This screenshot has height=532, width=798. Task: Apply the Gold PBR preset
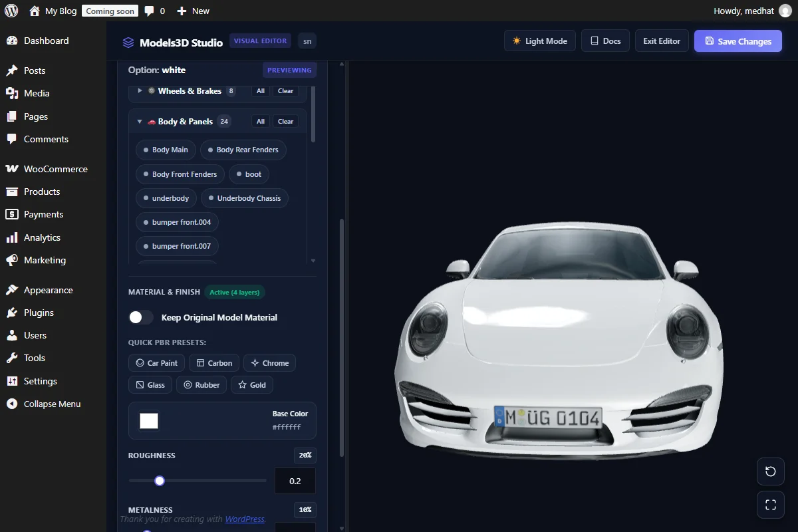pos(252,385)
